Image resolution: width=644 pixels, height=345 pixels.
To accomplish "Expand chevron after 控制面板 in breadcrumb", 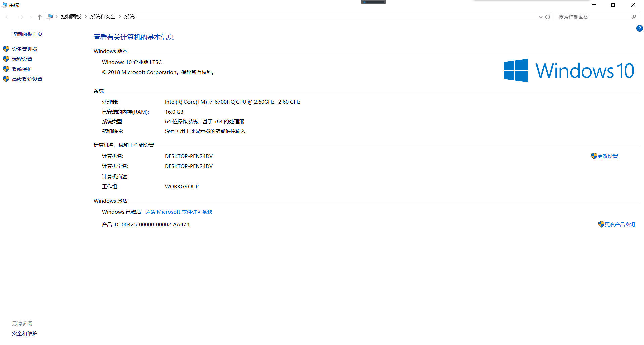I will click(86, 17).
